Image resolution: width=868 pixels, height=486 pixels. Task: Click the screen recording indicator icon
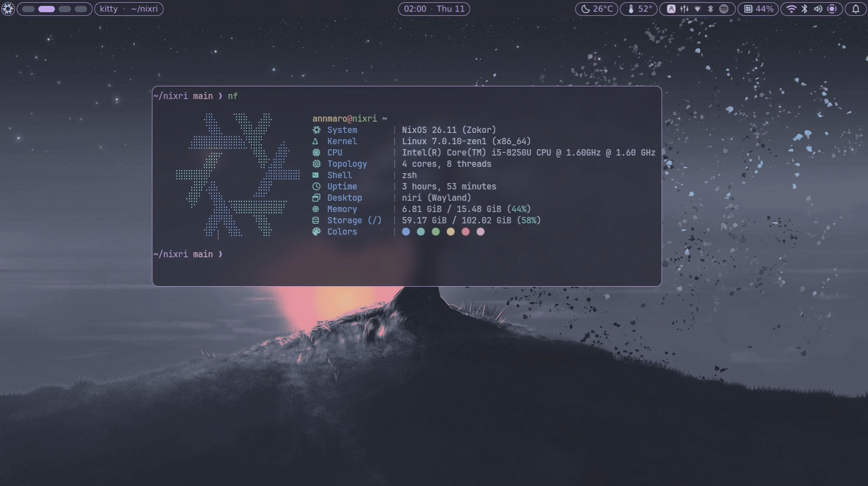click(832, 9)
